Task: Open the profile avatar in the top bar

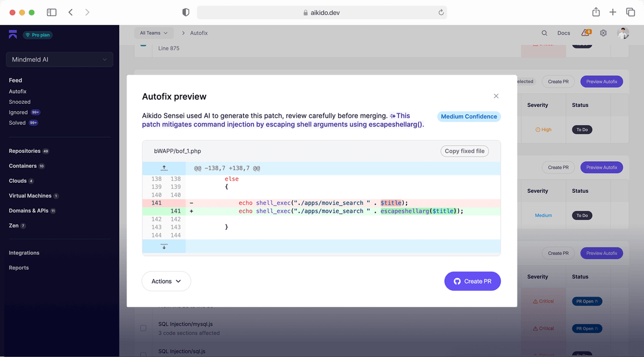Action: point(623,33)
